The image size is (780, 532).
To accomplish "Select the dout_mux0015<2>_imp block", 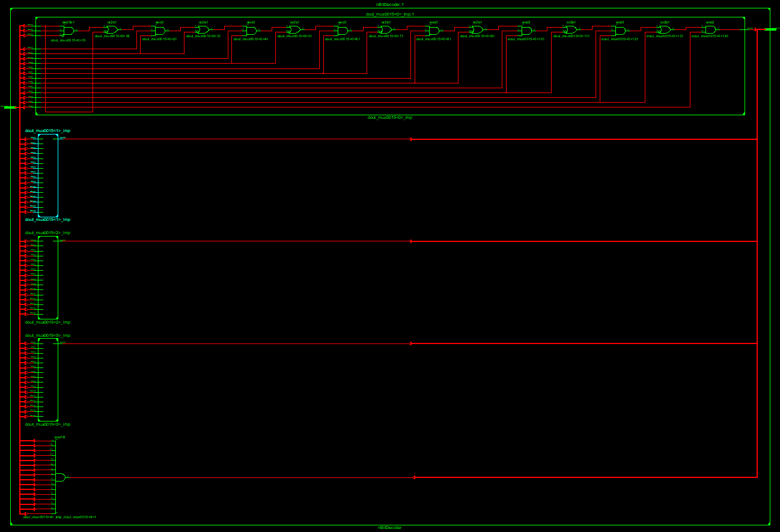I will tap(48, 277).
